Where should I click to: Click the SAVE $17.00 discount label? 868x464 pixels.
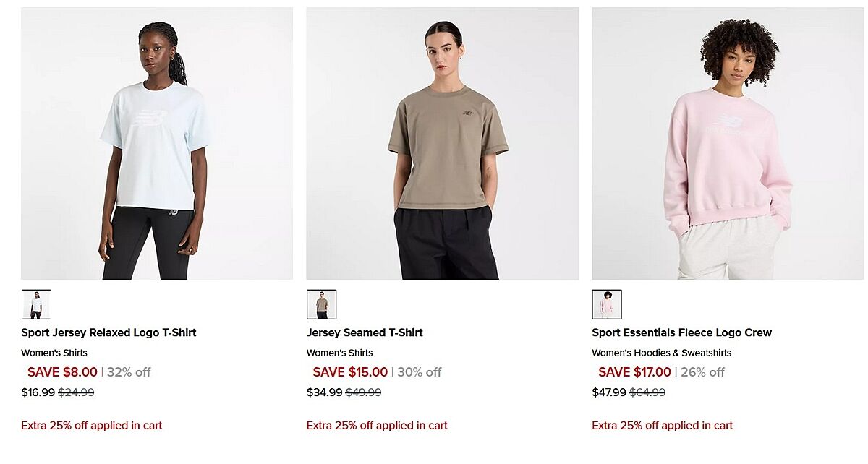click(x=634, y=372)
